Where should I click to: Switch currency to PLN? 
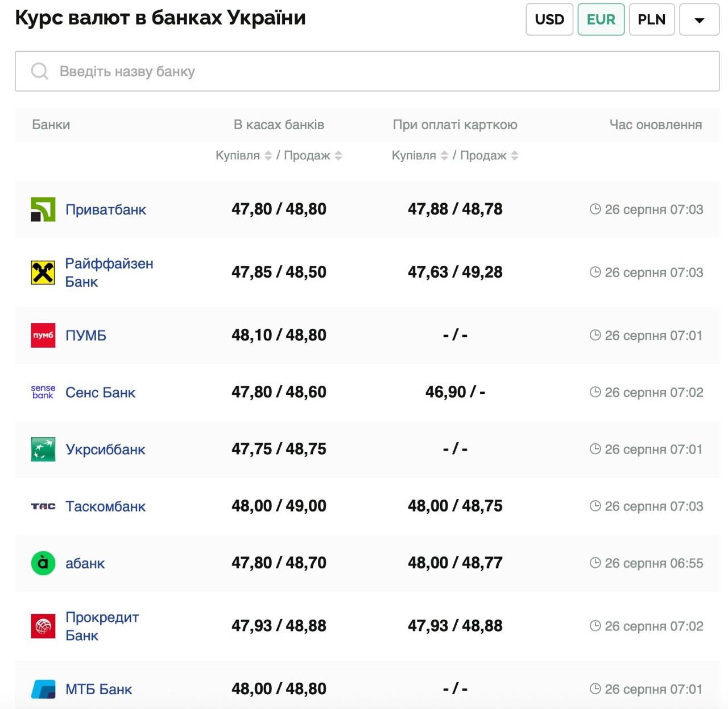pos(652,19)
